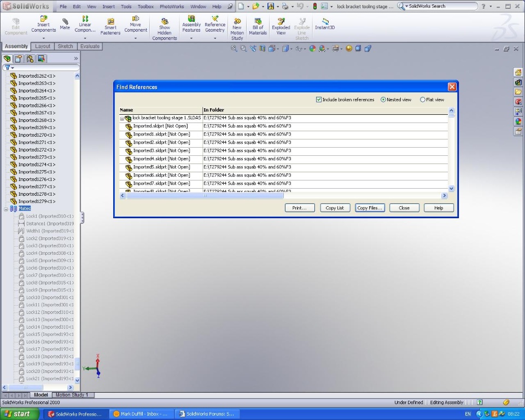Open the Motion Study 1 tab
The width and height of the screenshot is (525, 420).
(x=72, y=395)
